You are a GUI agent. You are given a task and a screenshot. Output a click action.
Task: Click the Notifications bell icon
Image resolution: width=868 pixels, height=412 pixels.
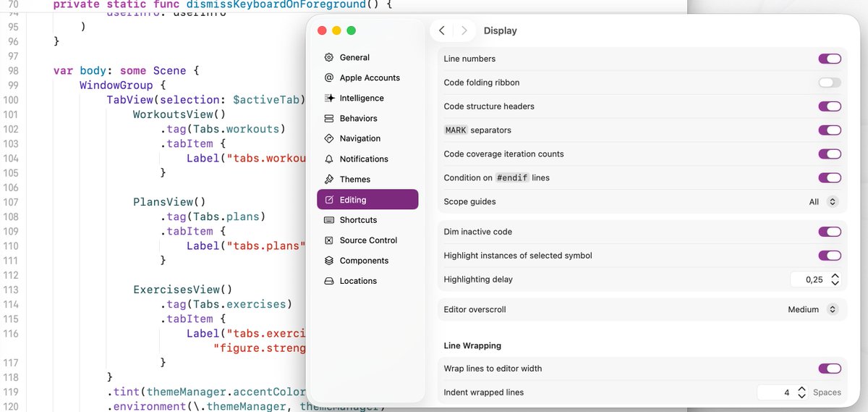[329, 159]
